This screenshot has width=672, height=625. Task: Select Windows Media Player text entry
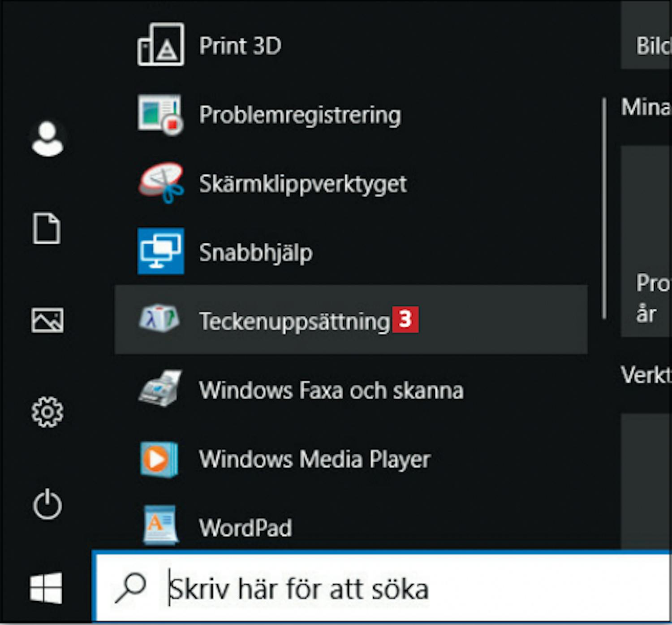315,460
